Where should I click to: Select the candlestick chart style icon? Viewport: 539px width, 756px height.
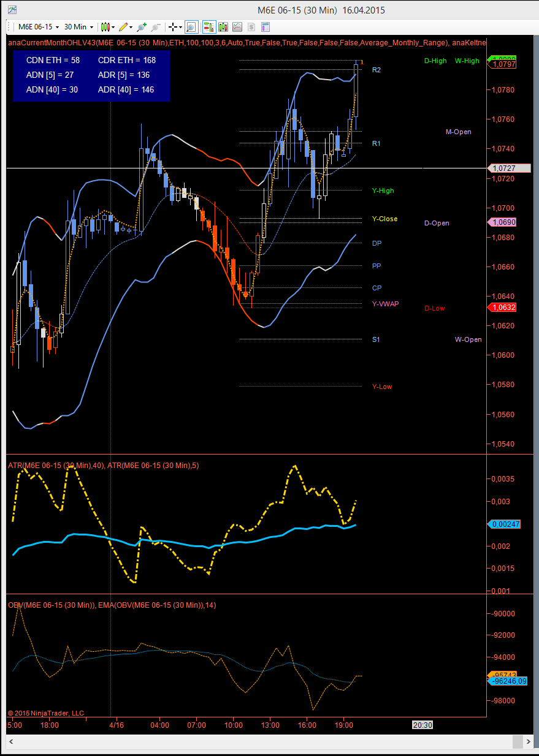click(105, 27)
